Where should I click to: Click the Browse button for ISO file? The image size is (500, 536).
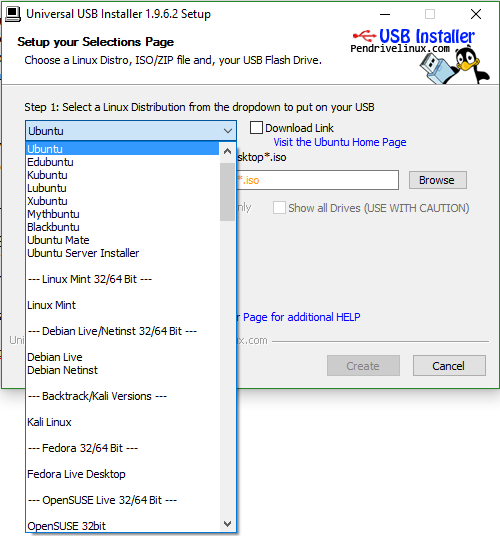(437, 180)
